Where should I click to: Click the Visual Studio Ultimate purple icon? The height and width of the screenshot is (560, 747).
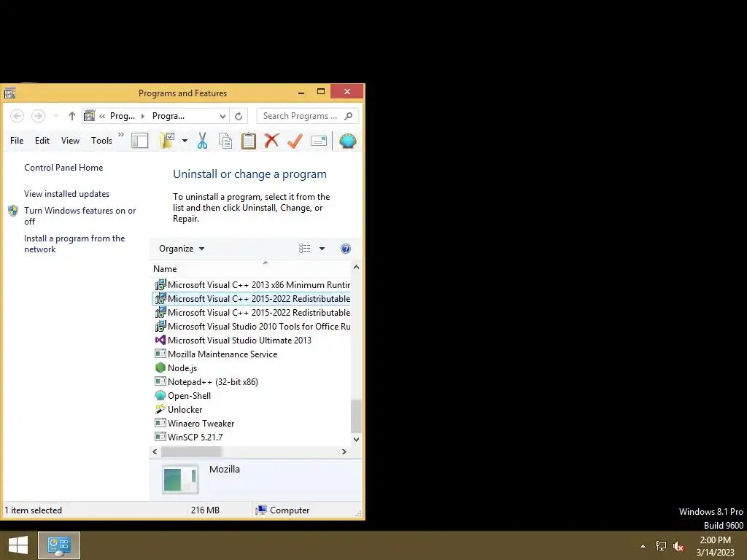point(160,340)
